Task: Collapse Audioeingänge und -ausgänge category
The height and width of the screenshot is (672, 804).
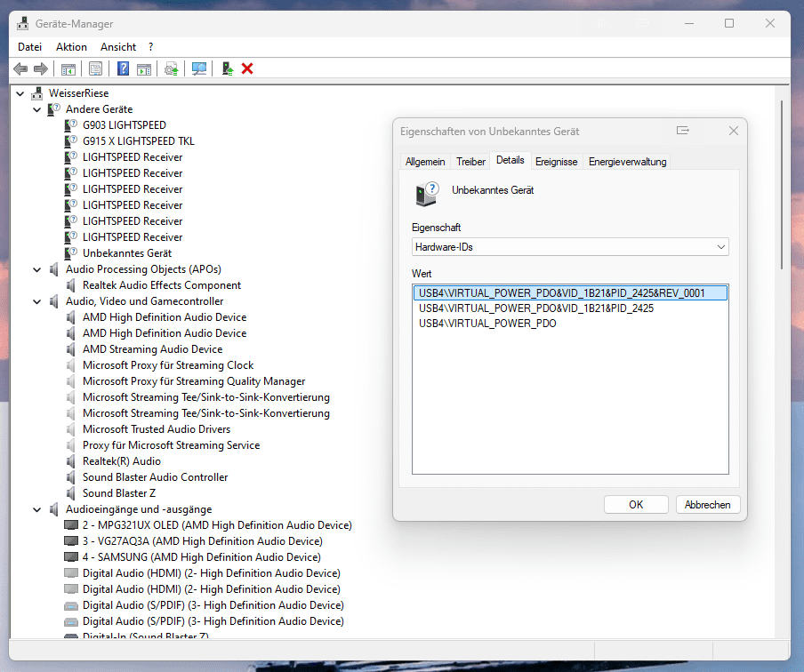Action: (x=37, y=509)
